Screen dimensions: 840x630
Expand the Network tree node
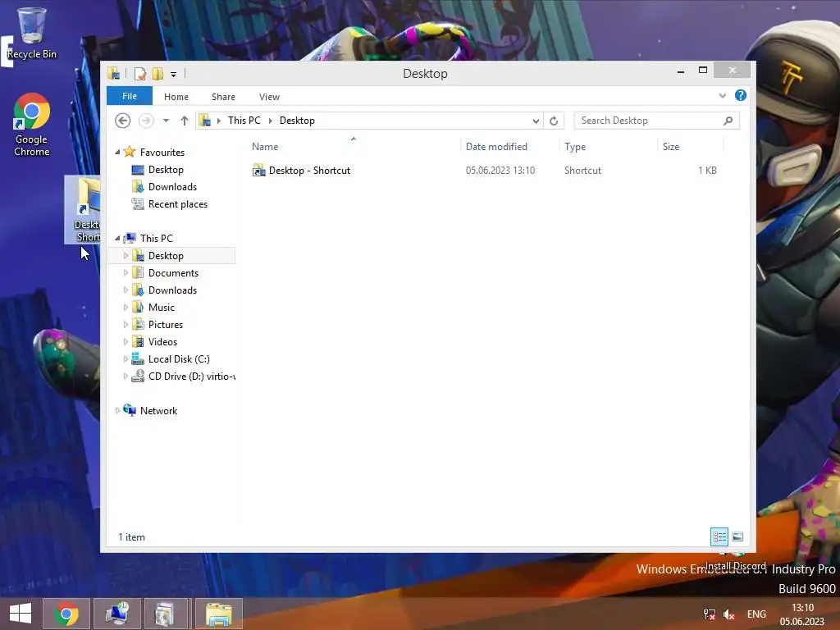point(117,411)
